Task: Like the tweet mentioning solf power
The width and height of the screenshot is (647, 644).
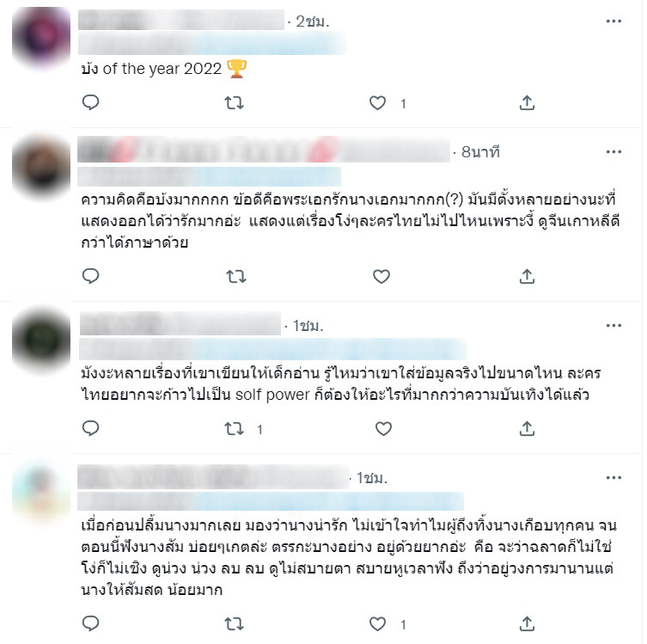Action: coord(383,429)
